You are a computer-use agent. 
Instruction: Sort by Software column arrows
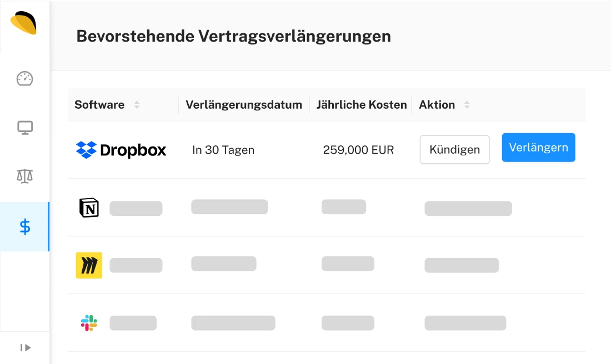point(137,105)
